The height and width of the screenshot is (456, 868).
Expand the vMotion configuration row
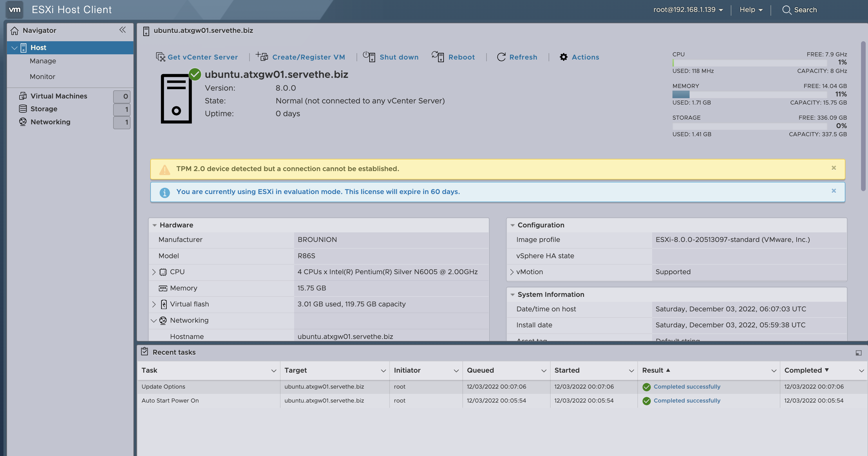512,272
